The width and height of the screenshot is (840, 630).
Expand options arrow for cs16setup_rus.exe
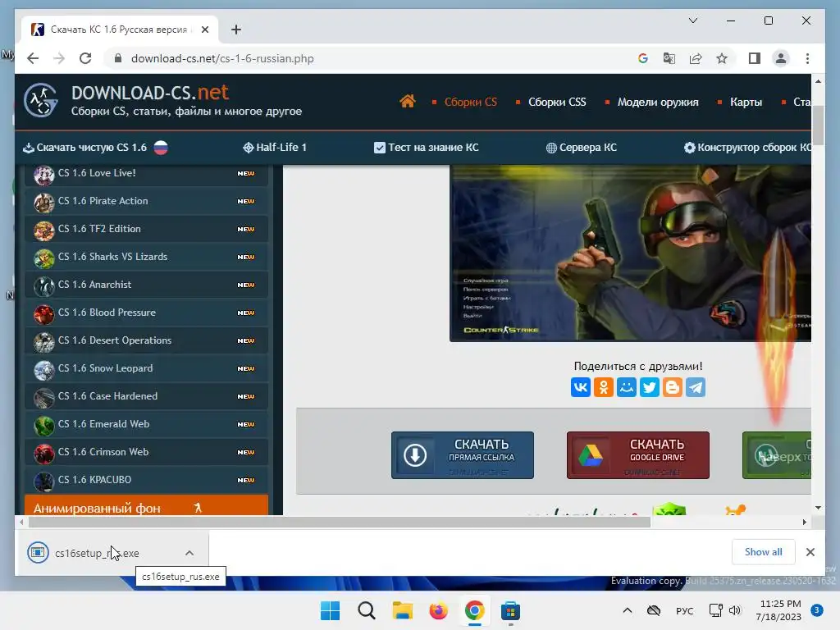(x=189, y=553)
